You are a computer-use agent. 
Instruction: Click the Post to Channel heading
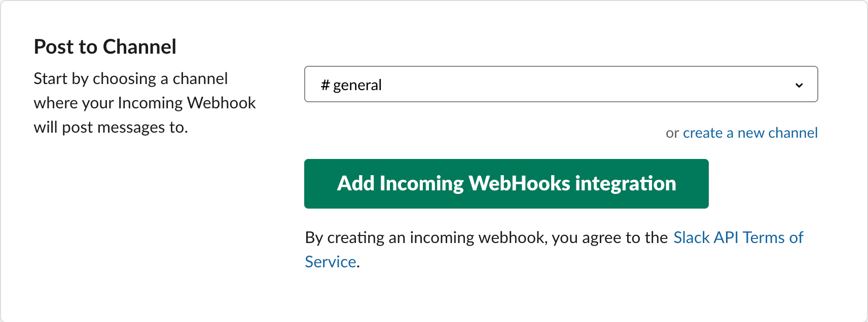click(105, 46)
